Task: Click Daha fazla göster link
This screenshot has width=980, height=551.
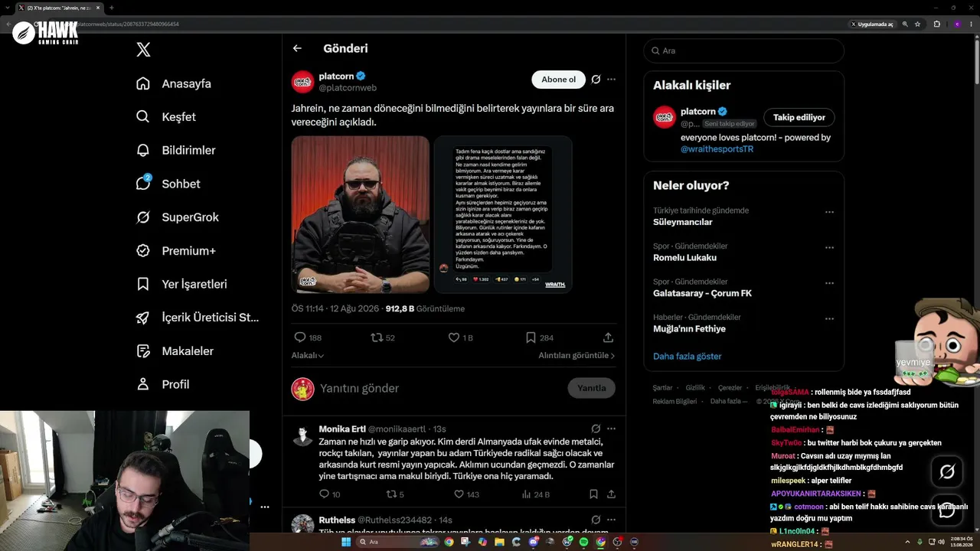Action: coord(688,356)
